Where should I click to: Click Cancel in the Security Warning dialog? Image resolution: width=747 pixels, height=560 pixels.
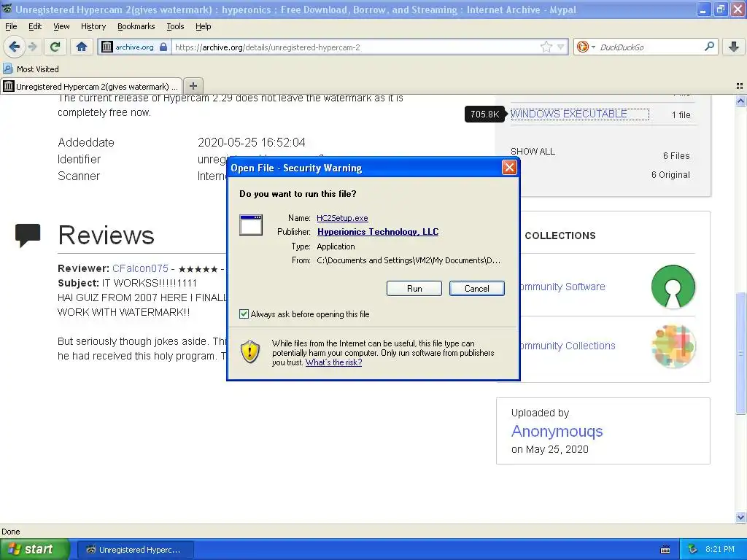coord(476,288)
